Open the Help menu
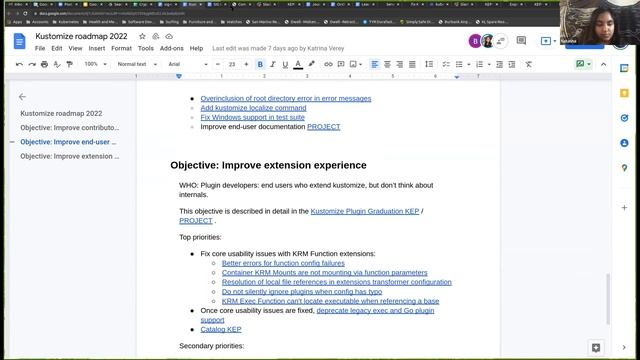Image resolution: width=640 pixels, height=360 pixels. [196, 48]
